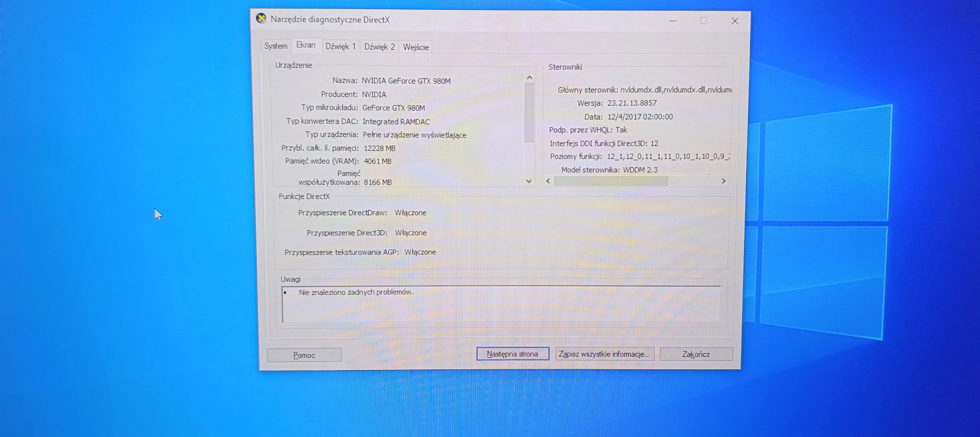Click AGP texturing status 'Włączone'

point(420,252)
